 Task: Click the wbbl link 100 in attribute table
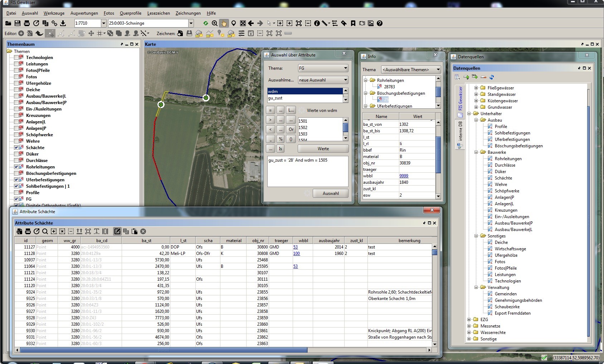(297, 254)
